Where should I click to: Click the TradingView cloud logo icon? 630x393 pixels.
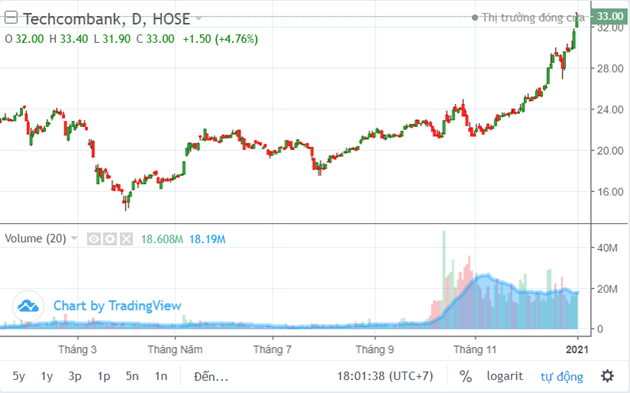pyautogui.click(x=28, y=306)
